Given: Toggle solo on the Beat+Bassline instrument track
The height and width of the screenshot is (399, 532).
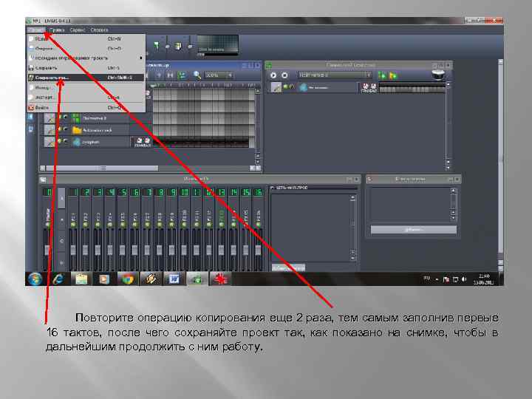Looking at the screenshot, I should click(x=291, y=87).
